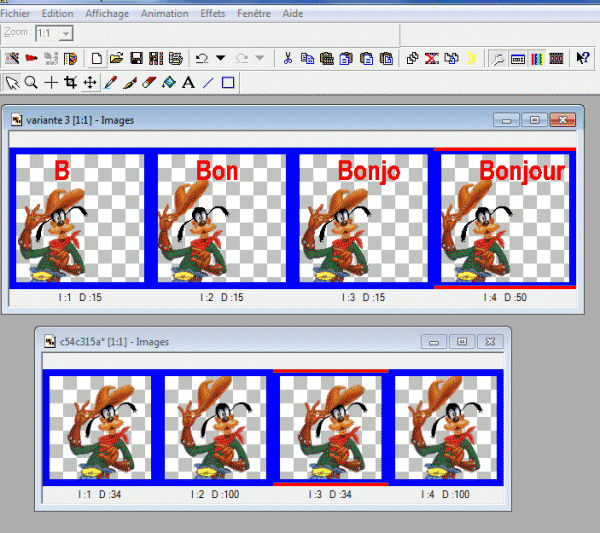
Task: Copy the selected frame
Action: coord(307,59)
